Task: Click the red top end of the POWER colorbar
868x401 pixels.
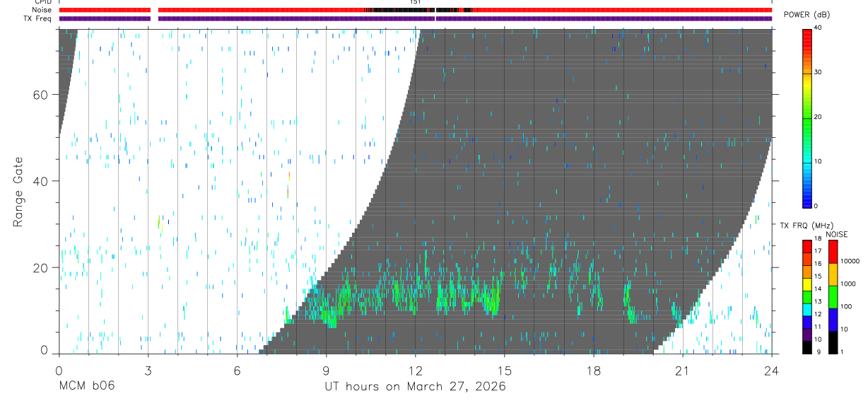Action: coord(807,35)
